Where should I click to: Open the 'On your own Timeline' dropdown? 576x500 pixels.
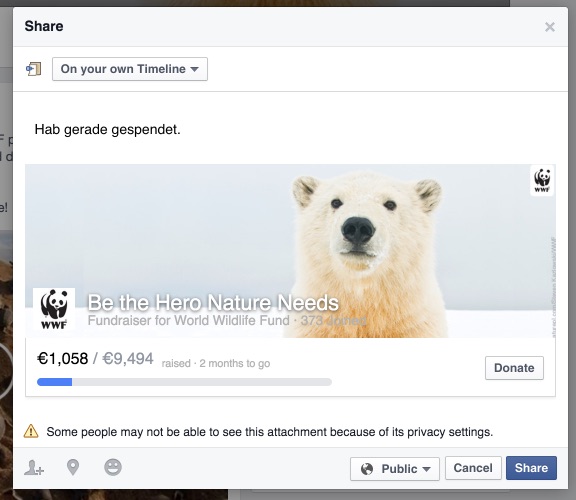pos(130,69)
